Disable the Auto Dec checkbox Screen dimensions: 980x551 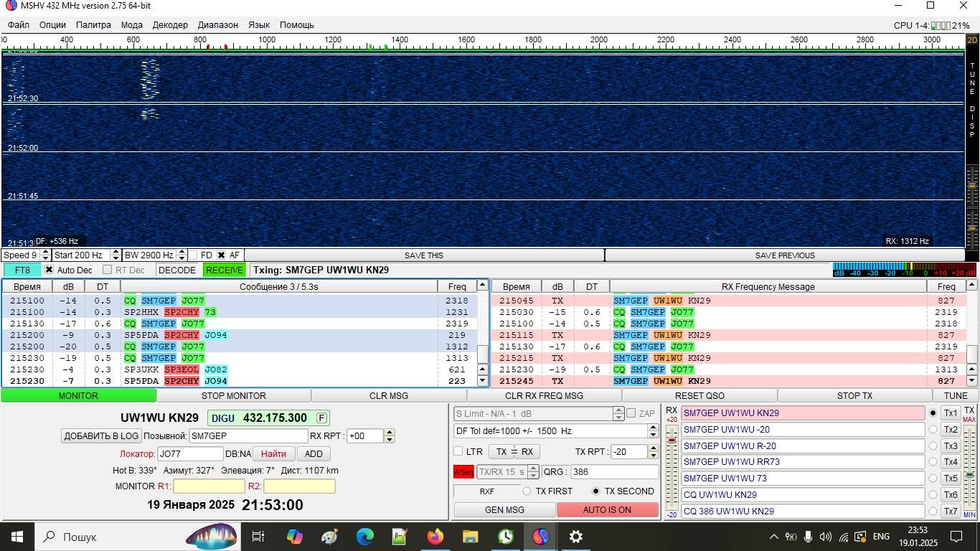pos(49,270)
